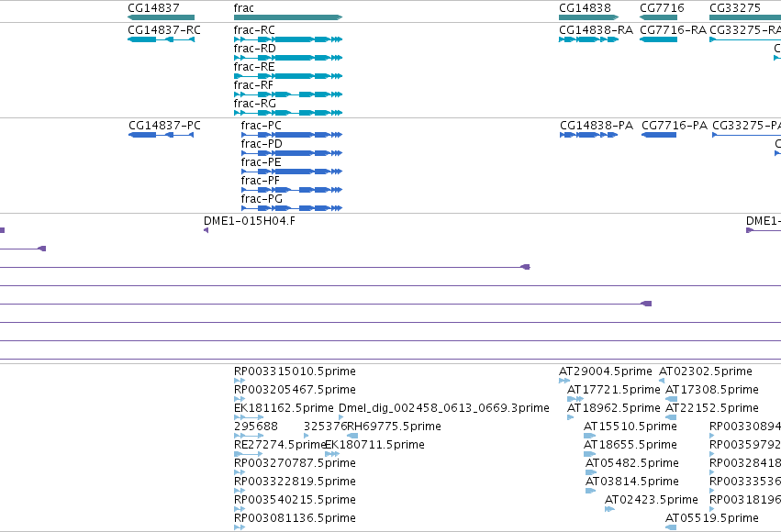Image resolution: width=781 pixels, height=532 pixels.
Task: Select the frac-PD protein glyph
Action: click(x=291, y=153)
